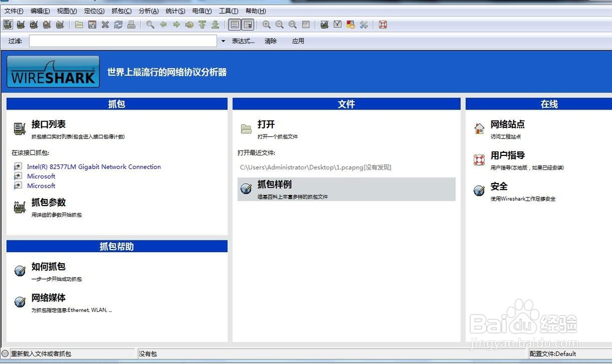Select the second Microsoft interface

click(41, 186)
